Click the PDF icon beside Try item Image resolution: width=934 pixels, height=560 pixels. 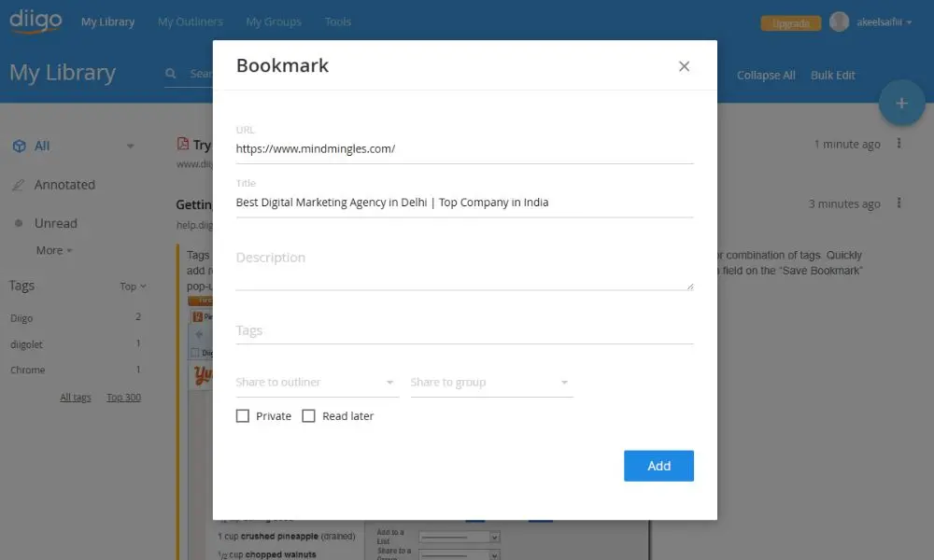183,144
